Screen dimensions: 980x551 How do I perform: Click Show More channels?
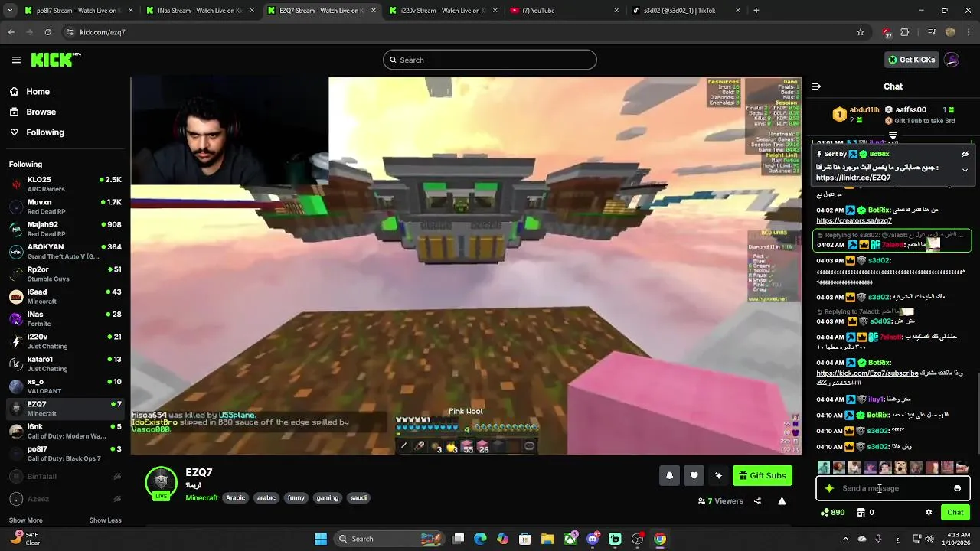tap(25, 520)
